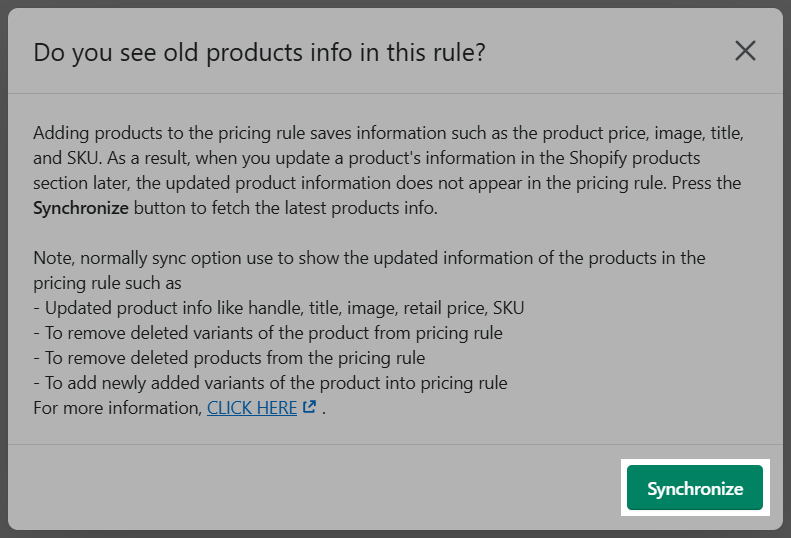Click the 'and SKU' text starting the second line
The image size is (791, 538).
point(66,158)
